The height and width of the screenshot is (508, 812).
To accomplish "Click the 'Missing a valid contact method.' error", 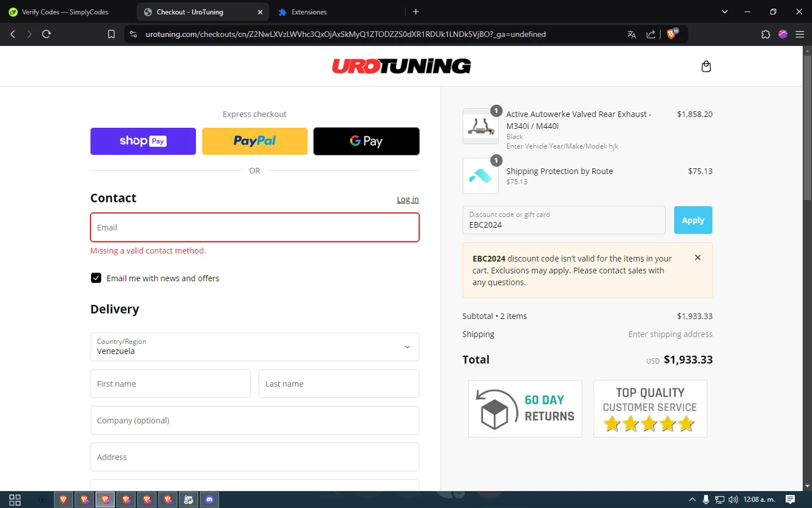I will (x=148, y=251).
